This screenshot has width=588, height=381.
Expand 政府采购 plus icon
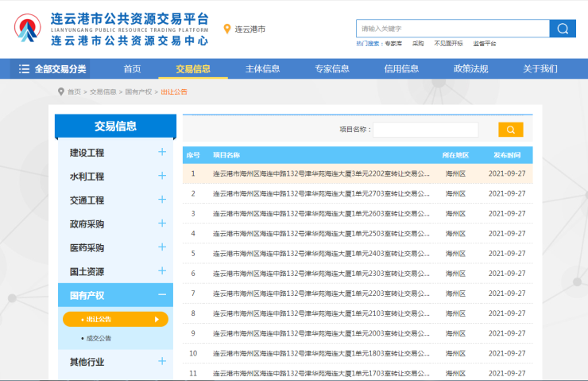tap(162, 224)
